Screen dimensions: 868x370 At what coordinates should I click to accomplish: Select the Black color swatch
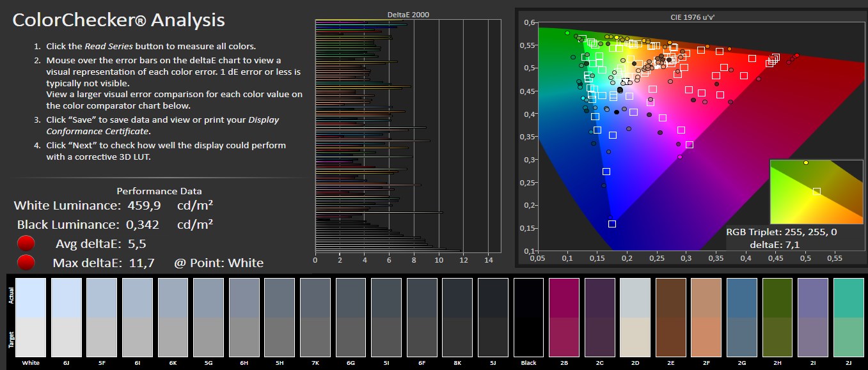[x=528, y=317]
